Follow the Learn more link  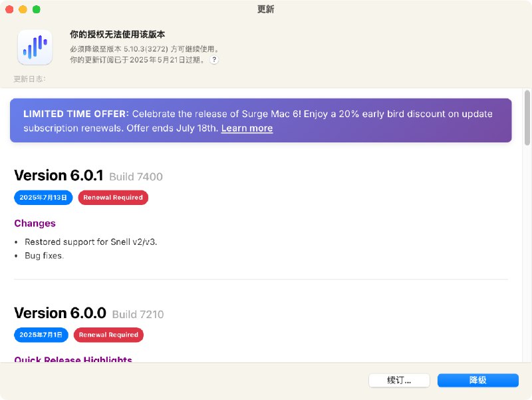coord(247,128)
